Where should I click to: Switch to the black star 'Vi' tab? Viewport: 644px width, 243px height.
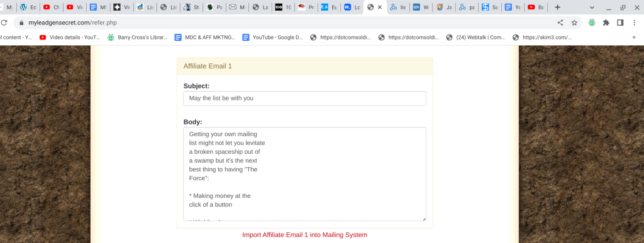coord(122,7)
